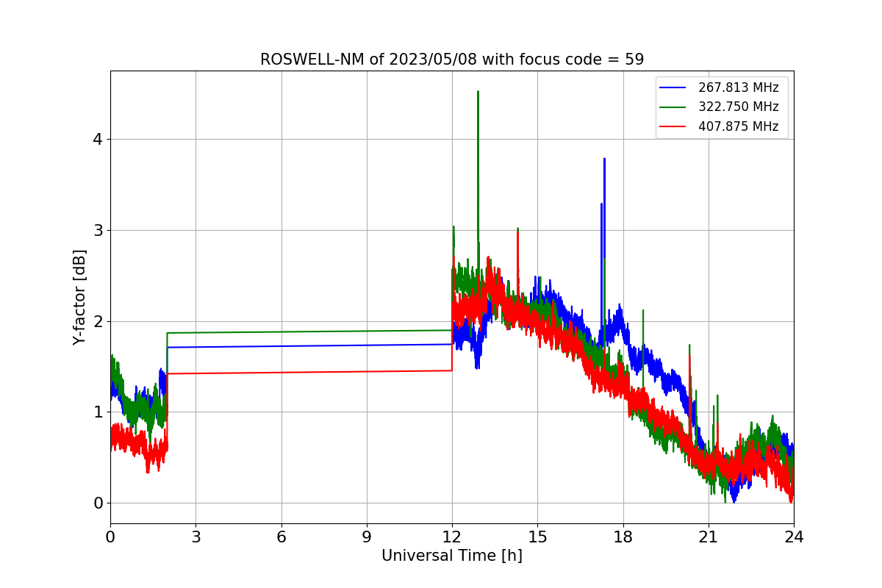Click y-axis tick label 4

tap(98, 139)
